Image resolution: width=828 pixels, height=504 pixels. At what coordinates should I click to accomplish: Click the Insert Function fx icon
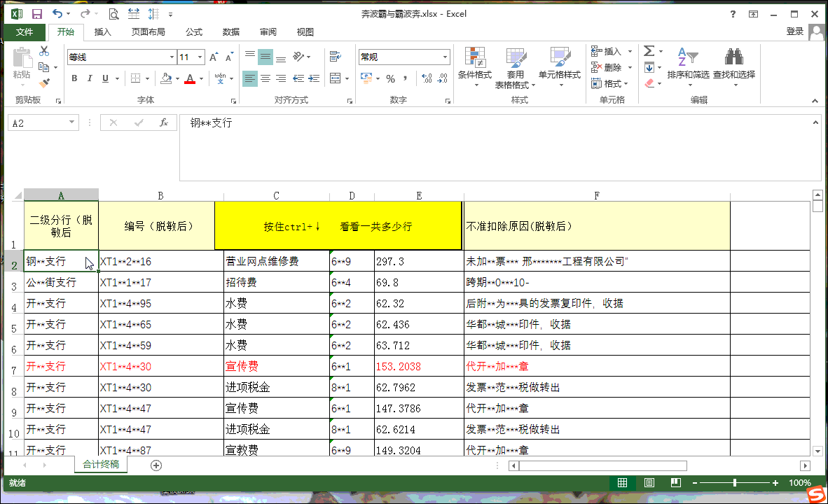point(163,122)
